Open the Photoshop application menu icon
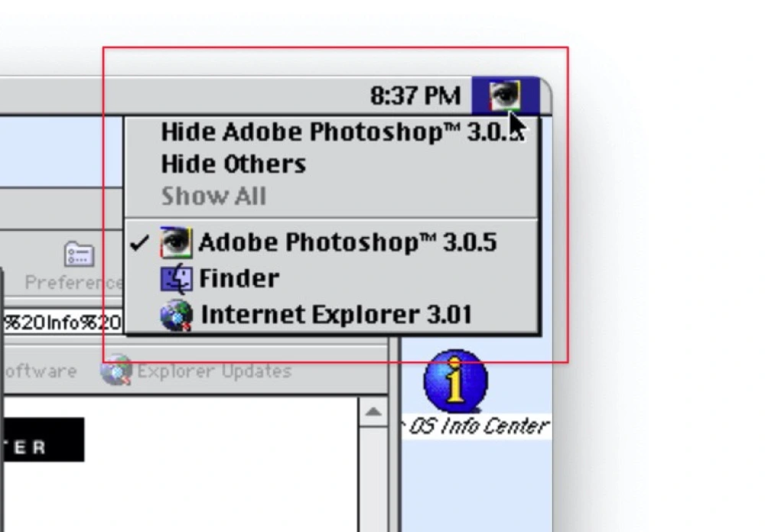This screenshot has height=532, width=765. coord(506,96)
